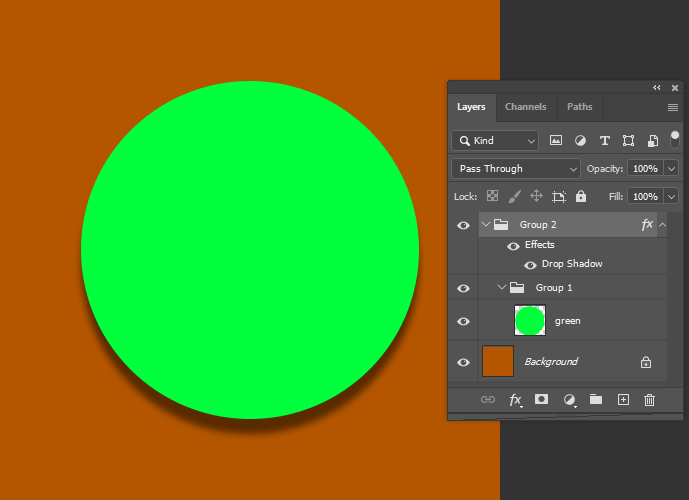Select the Background layer thumbnail
This screenshot has width=689, height=500.
(x=498, y=361)
